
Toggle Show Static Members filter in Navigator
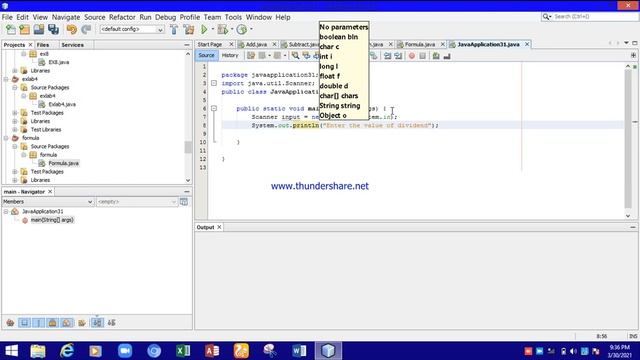click(x=38, y=323)
